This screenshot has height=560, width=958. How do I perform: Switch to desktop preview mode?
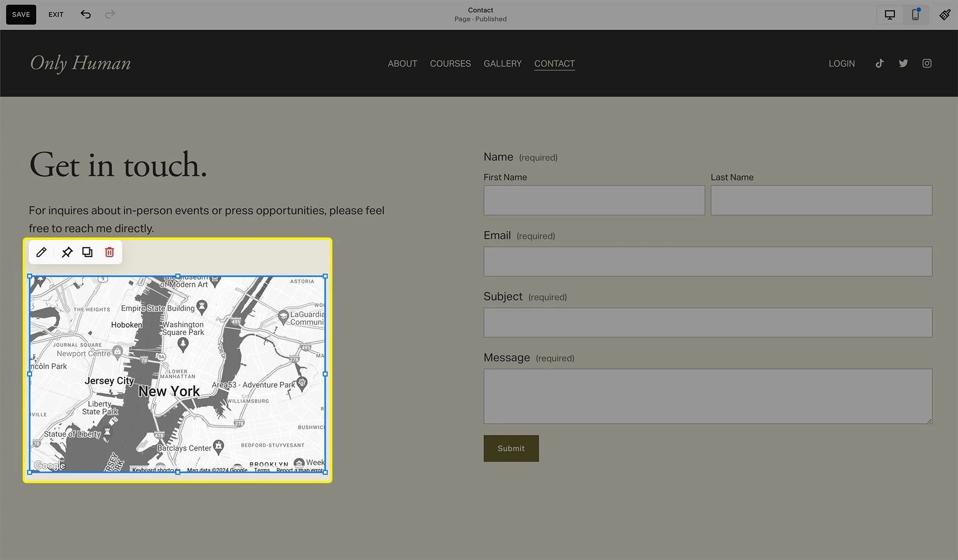889,14
